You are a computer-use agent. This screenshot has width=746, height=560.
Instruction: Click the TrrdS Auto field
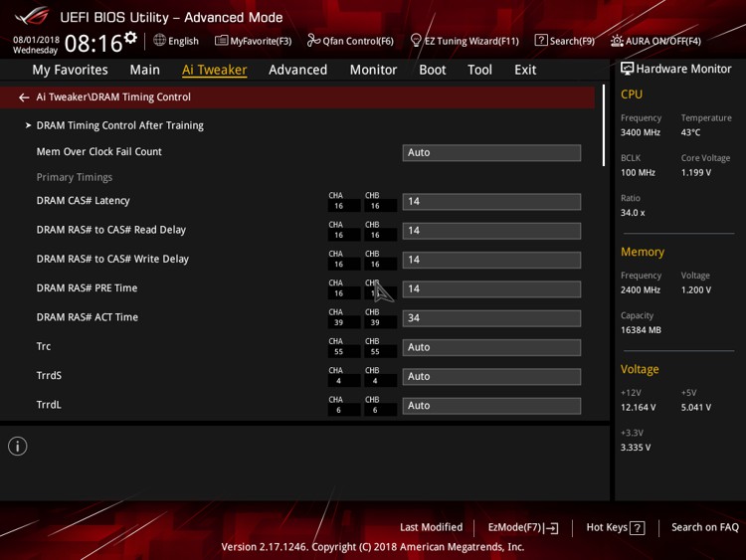click(x=491, y=376)
